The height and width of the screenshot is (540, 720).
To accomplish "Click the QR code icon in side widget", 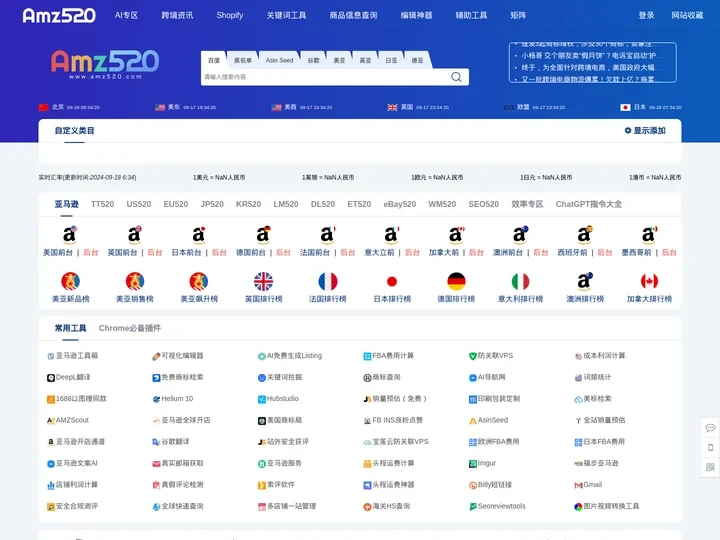I will tap(710, 467).
